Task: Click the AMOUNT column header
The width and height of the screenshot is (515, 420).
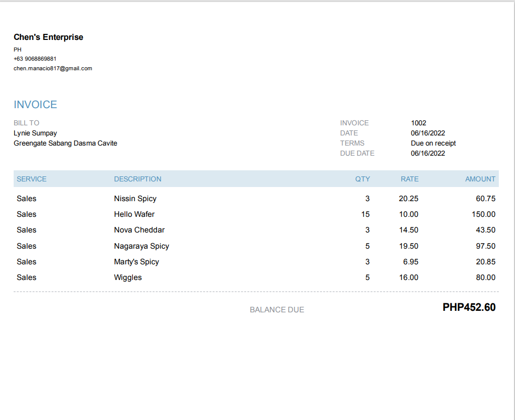Action: coord(480,179)
